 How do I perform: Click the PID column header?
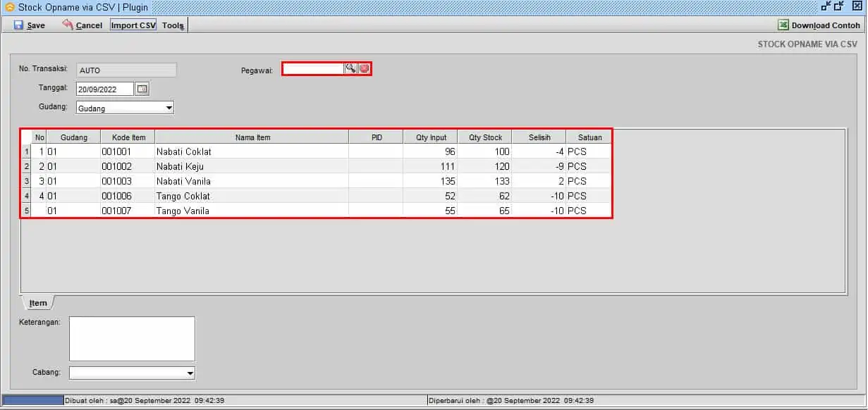pos(377,137)
